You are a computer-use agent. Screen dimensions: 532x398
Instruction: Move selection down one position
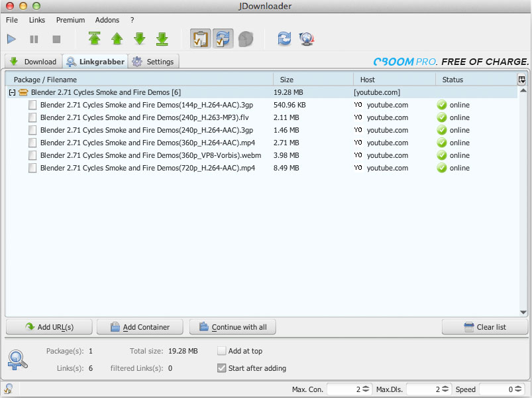click(x=139, y=38)
